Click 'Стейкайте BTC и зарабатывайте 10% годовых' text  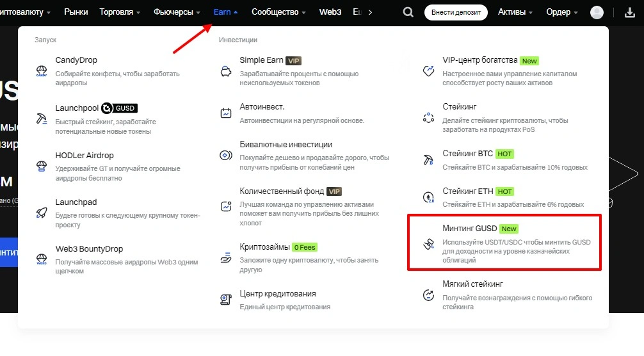pos(515,167)
